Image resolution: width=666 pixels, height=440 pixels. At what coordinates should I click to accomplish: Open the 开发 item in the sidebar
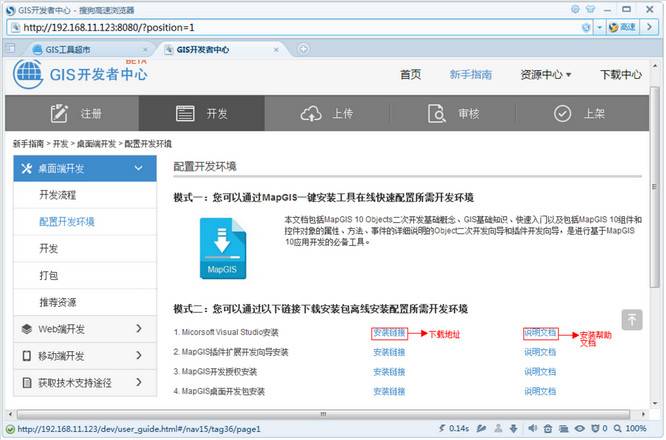(x=48, y=248)
